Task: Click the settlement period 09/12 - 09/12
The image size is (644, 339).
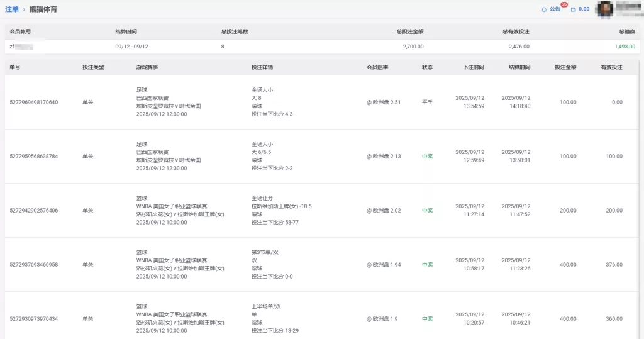Action: coord(131,47)
